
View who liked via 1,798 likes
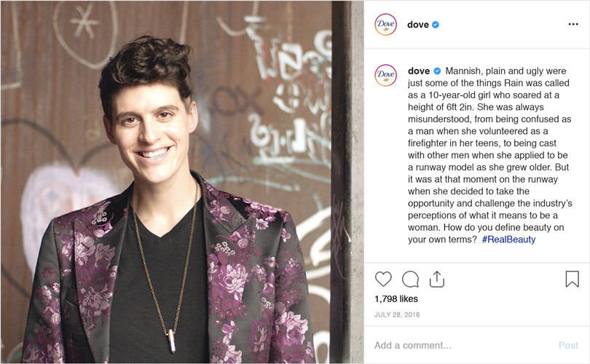coord(396,299)
